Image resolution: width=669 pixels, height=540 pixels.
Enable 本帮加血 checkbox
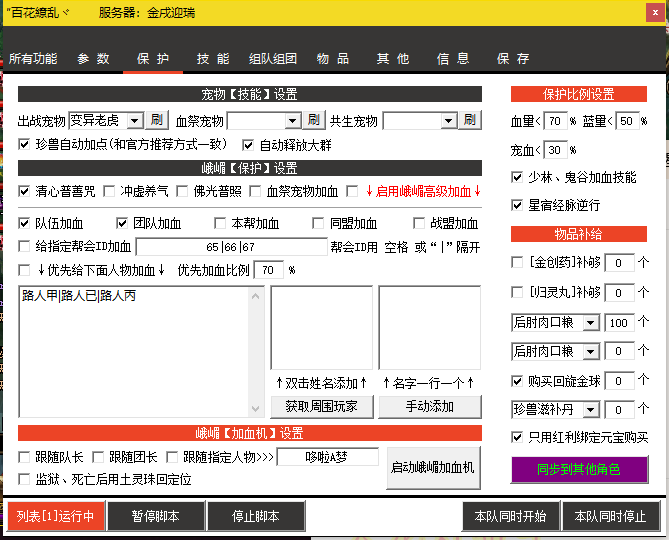[220, 223]
